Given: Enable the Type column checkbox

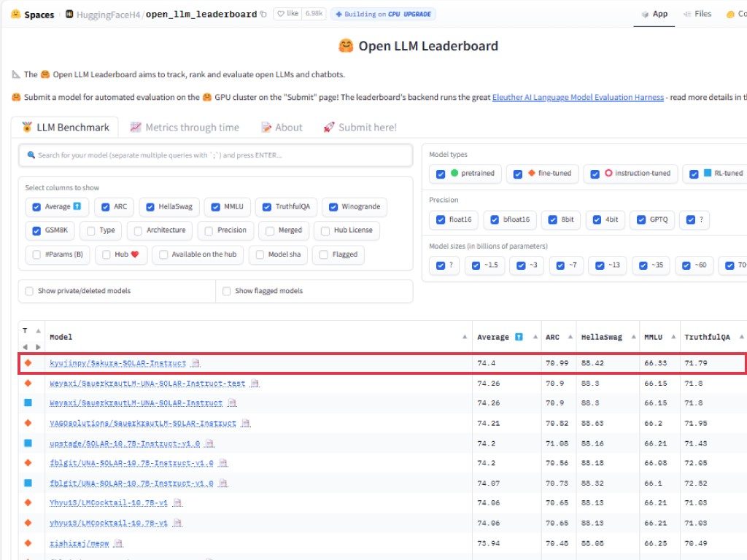Looking at the screenshot, I should (90, 231).
